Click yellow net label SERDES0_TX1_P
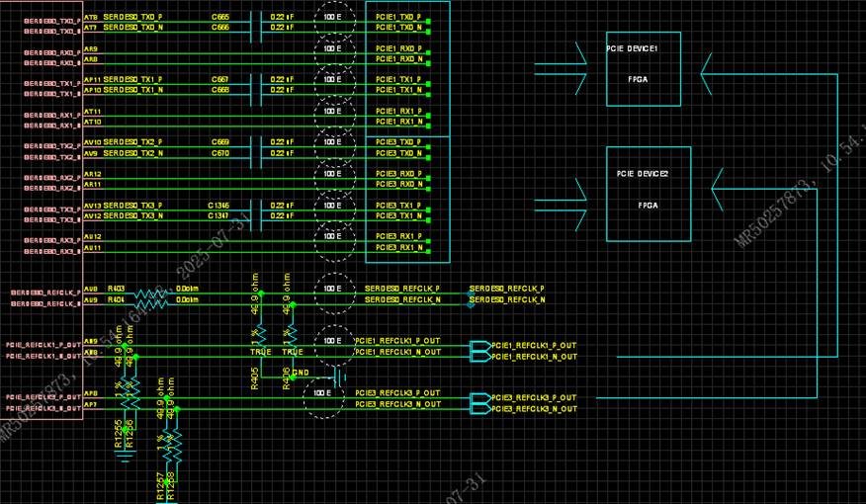Image resolution: width=866 pixels, height=504 pixels. (x=133, y=79)
